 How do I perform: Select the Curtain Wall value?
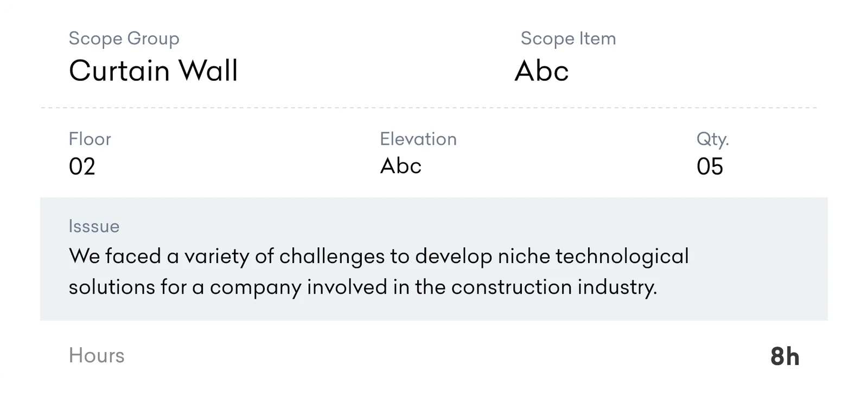(x=153, y=71)
